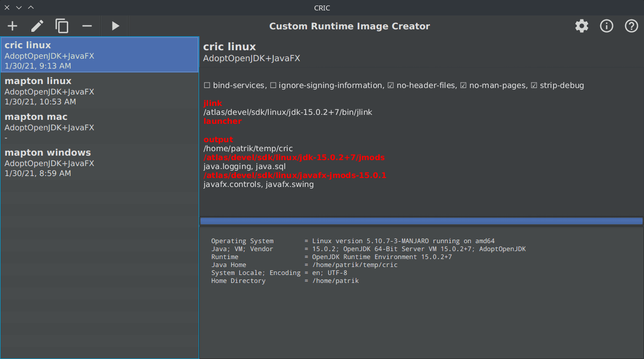
Task: Click the 'Home Directory' log line
Action: [x=285, y=281]
